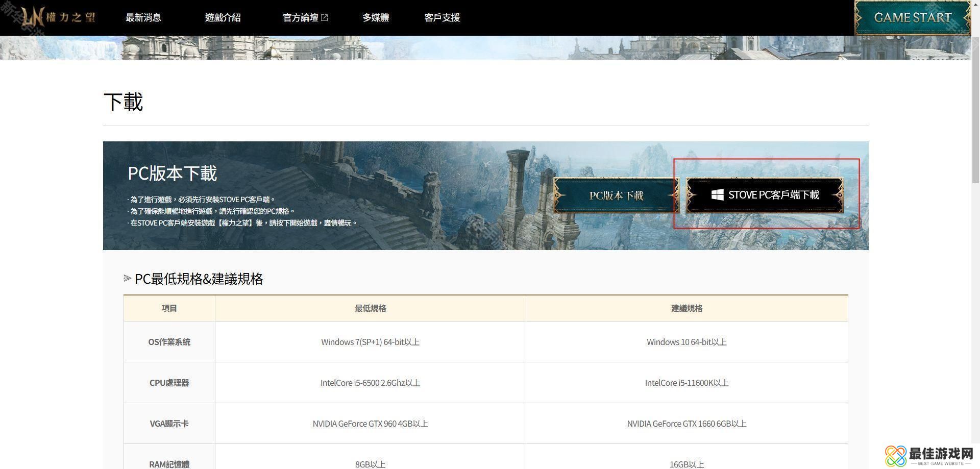980x469 pixels.
Task: Click the arrow icon before PC最低規格&建議規格
Action: (127, 279)
